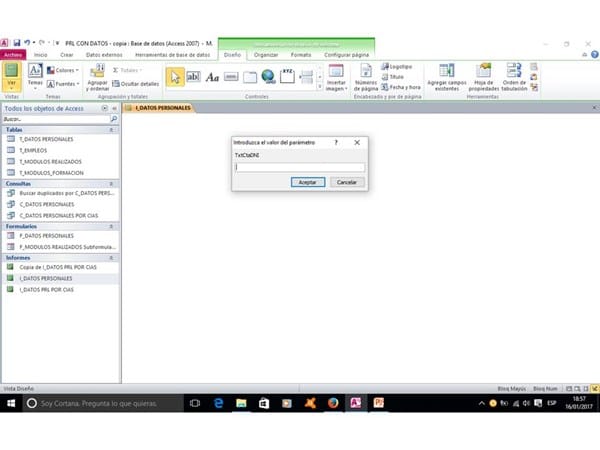
Task: Open Herramientas de base de datos tab
Action: tap(173, 55)
